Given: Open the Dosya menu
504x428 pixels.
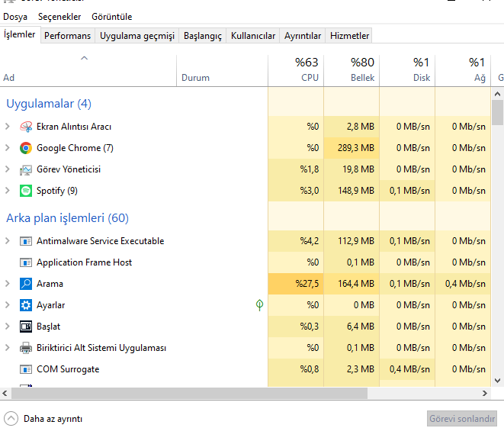Looking at the screenshot, I should pyautogui.click(x=15, y=16).
